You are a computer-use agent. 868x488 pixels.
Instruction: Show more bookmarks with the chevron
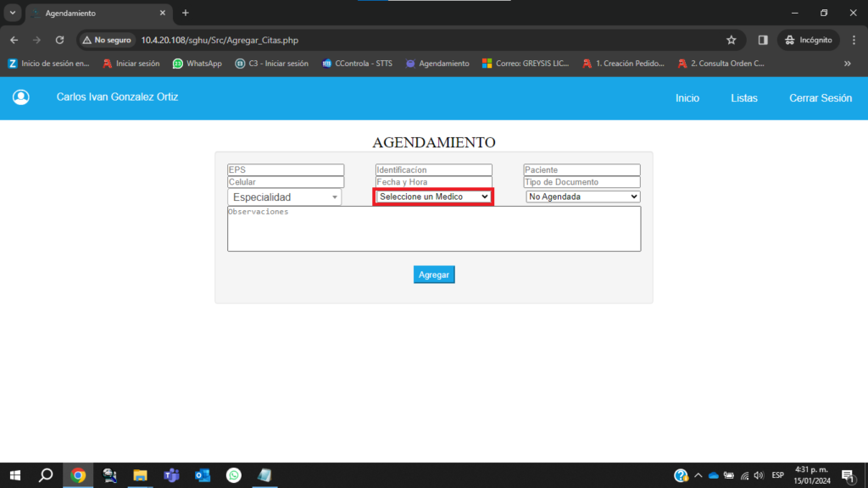(x=847, y=64)
